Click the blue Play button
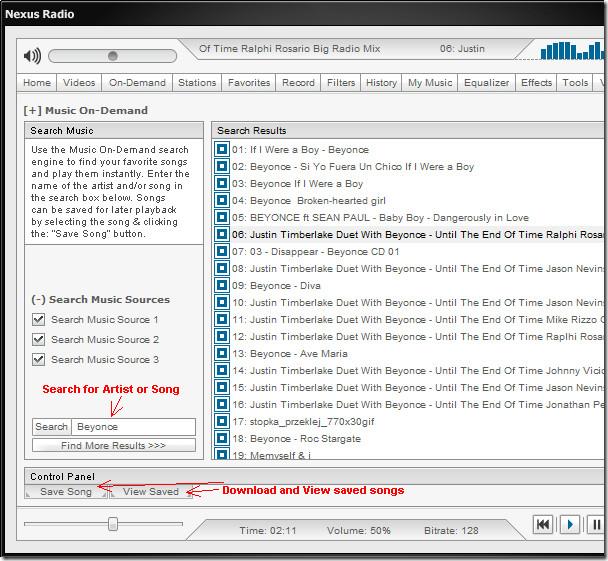Viewport: 608px width, 561px height. pos(570,525)
